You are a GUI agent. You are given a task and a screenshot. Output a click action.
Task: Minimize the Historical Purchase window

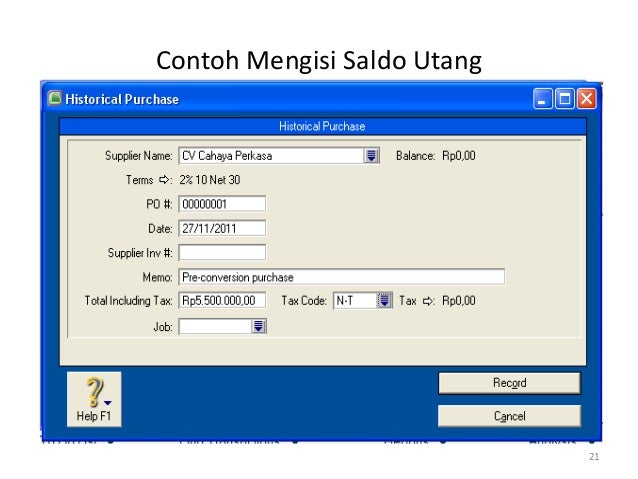(542, 99)
